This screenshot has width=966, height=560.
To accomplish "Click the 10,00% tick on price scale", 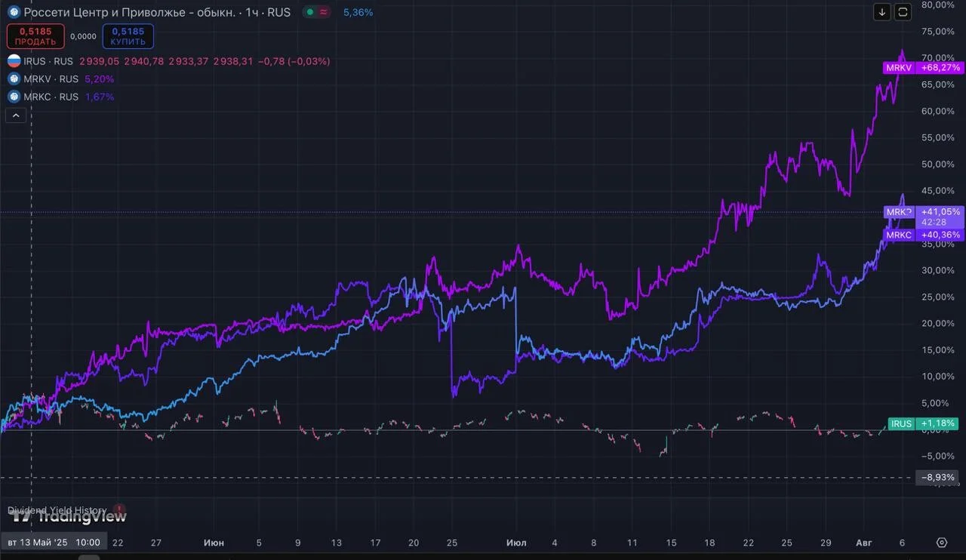I will pos(938,376).
